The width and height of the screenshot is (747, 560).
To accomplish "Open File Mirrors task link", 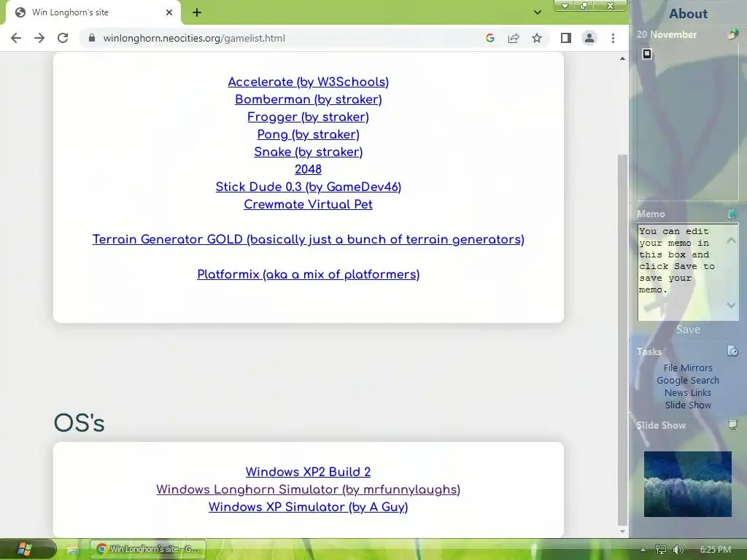I will click(x=688, y=367).
